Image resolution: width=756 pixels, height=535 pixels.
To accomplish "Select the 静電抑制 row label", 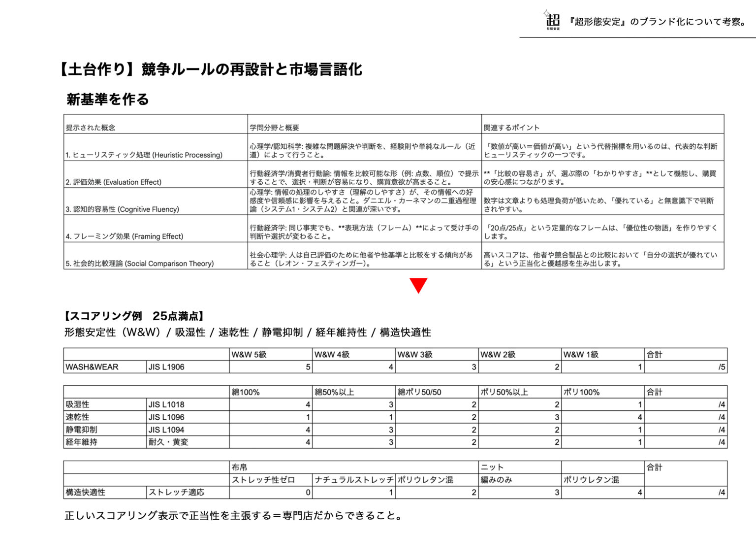I will [82, 430].
